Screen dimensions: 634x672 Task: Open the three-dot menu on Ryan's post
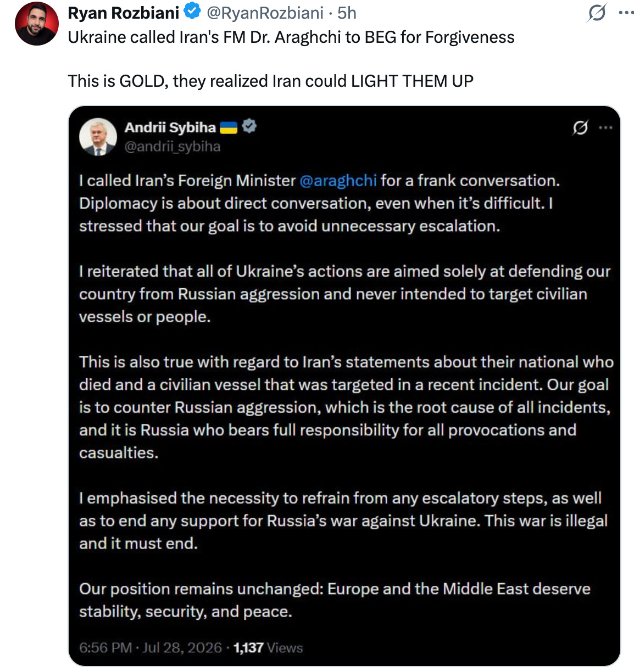[626, 13]
